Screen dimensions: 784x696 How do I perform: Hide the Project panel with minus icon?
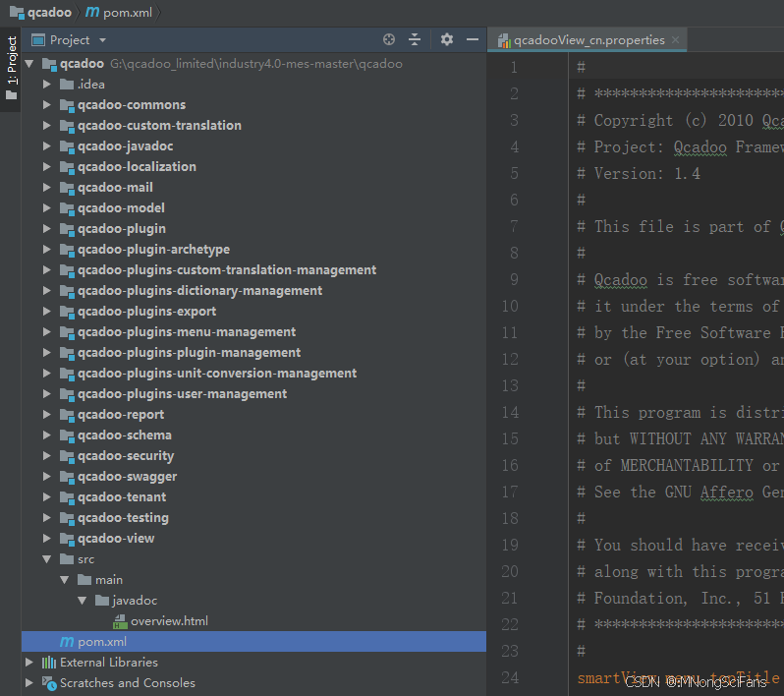pos(473,39)
